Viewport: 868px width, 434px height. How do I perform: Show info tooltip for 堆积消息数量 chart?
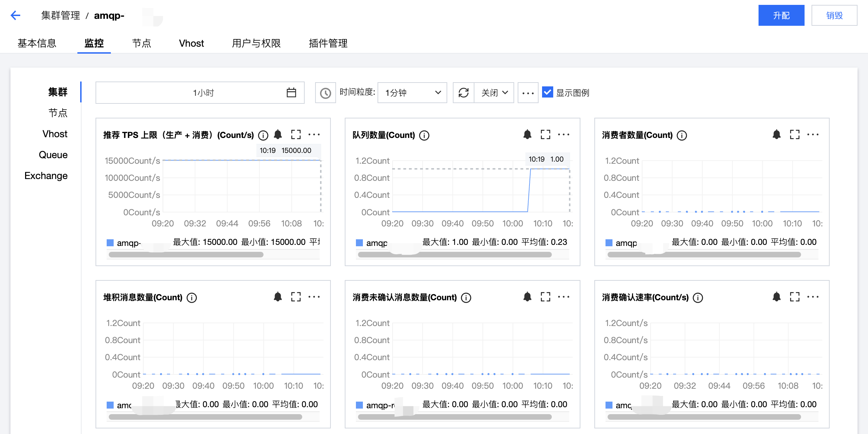pos(192,297)
